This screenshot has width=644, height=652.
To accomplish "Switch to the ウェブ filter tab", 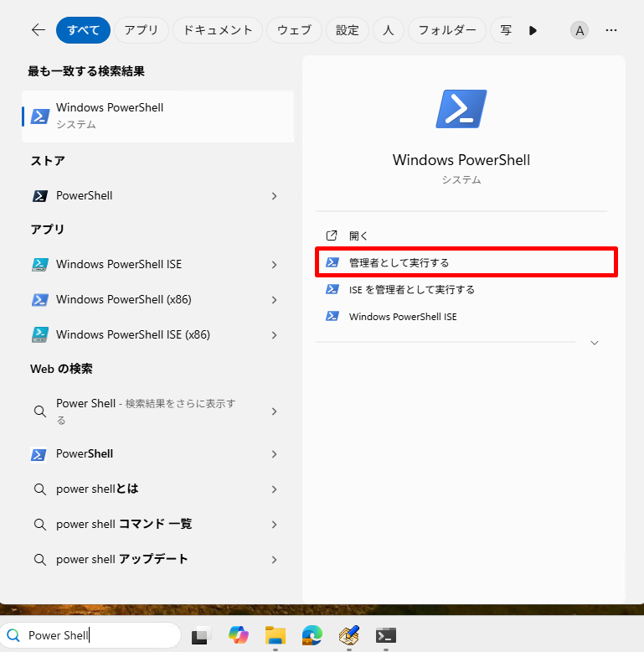I will coord(294,30).
